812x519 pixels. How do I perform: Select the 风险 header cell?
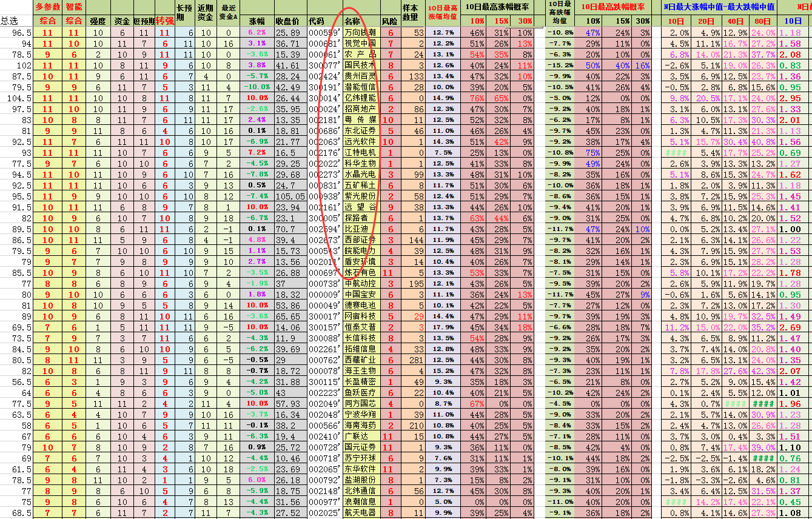pyautogui.click(x=390, y=21)
